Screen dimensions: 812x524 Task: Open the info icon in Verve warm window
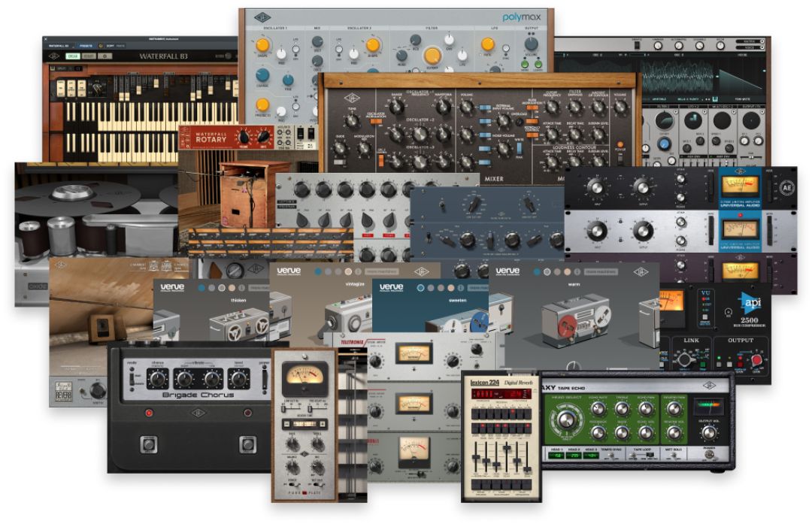click(577, 271)
